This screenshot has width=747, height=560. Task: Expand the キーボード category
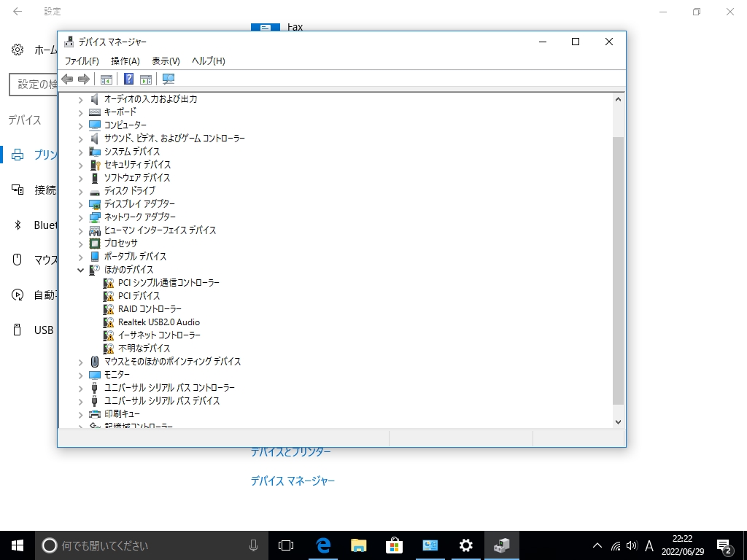click(x=80, y=112)
